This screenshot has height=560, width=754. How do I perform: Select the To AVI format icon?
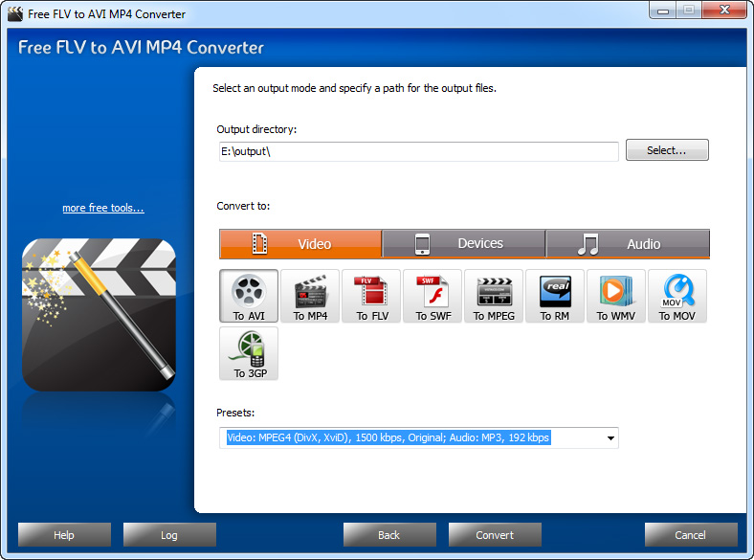(x=249, y=296)
